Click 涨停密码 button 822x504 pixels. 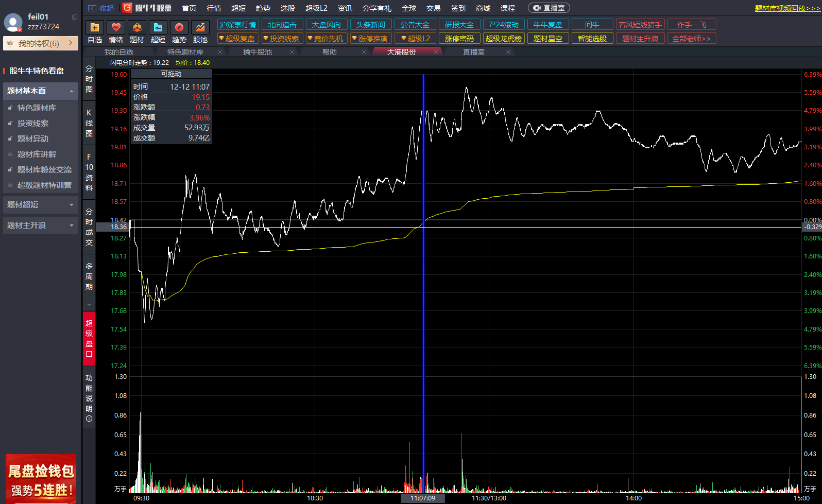coord(459,39)
